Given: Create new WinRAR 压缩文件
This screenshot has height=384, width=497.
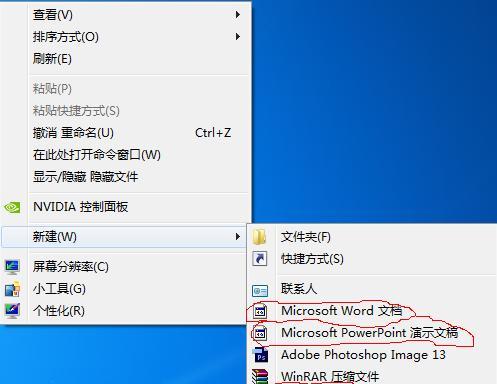Looking at the screenshot, I should point(372,376).
